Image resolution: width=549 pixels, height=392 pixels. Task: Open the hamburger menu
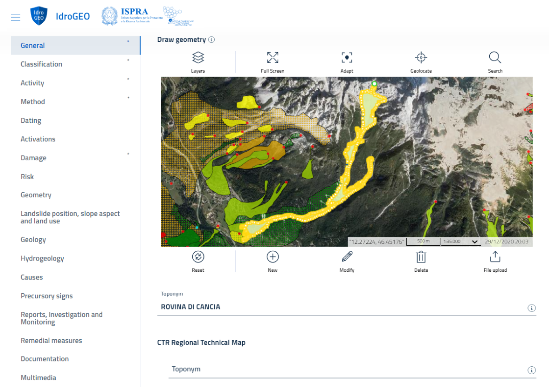[x=15, y=17]
